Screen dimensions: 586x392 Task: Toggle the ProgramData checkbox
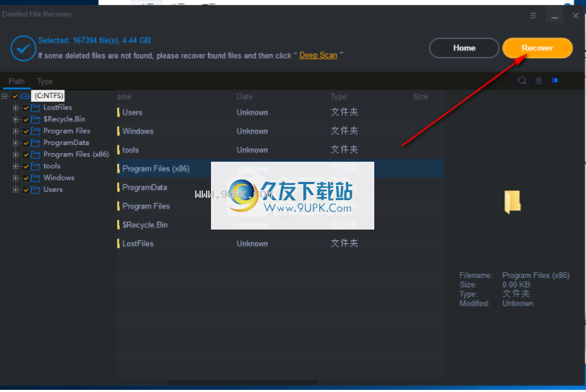pos(26,143)
